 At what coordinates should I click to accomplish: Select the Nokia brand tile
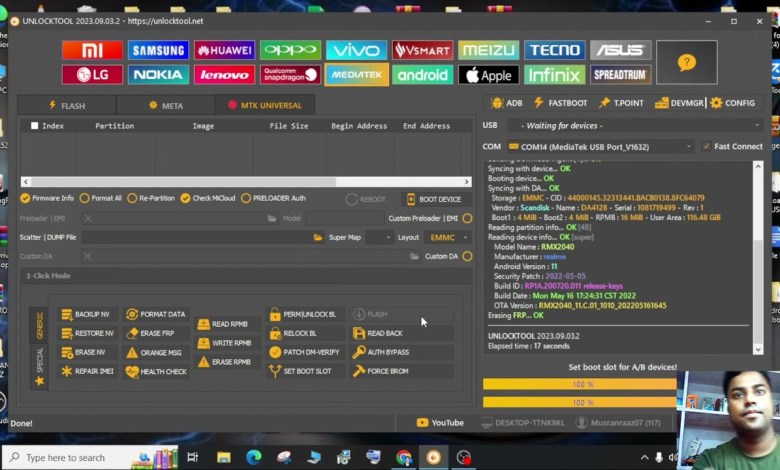[x=158, y=75]
